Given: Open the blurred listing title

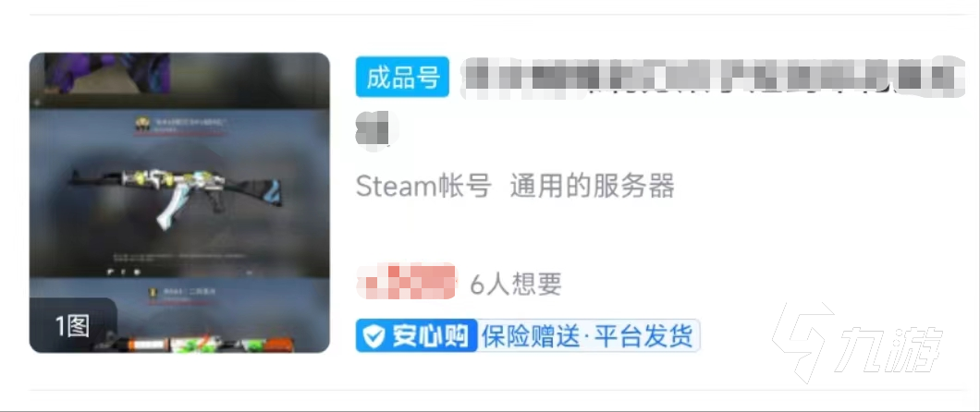Looking at the screenshot, I should tap(713, 78).
